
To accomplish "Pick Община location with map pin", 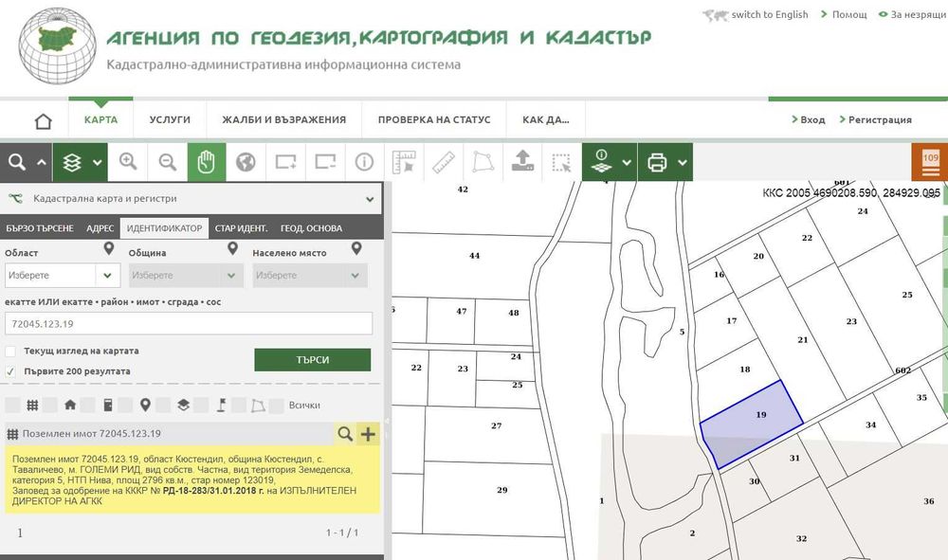I will (x=233, y=248).
